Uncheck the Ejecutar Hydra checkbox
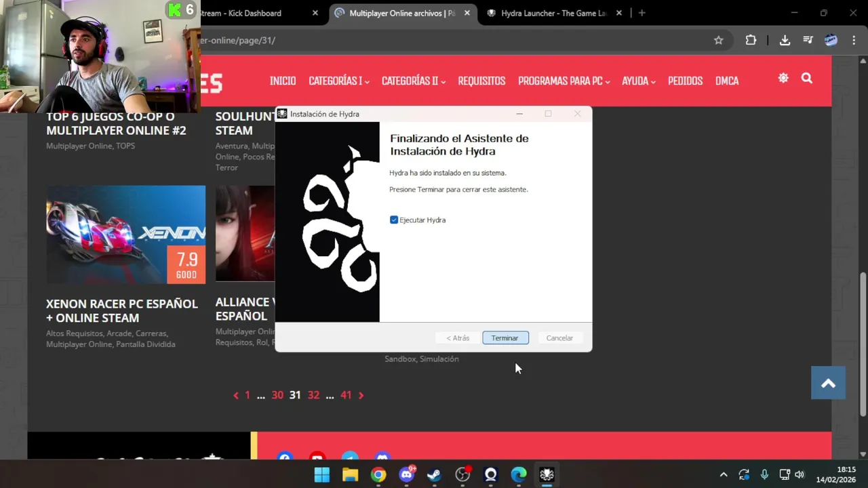Screen dimensions: 868x488 pyautogui.click(x=394, y=220)
